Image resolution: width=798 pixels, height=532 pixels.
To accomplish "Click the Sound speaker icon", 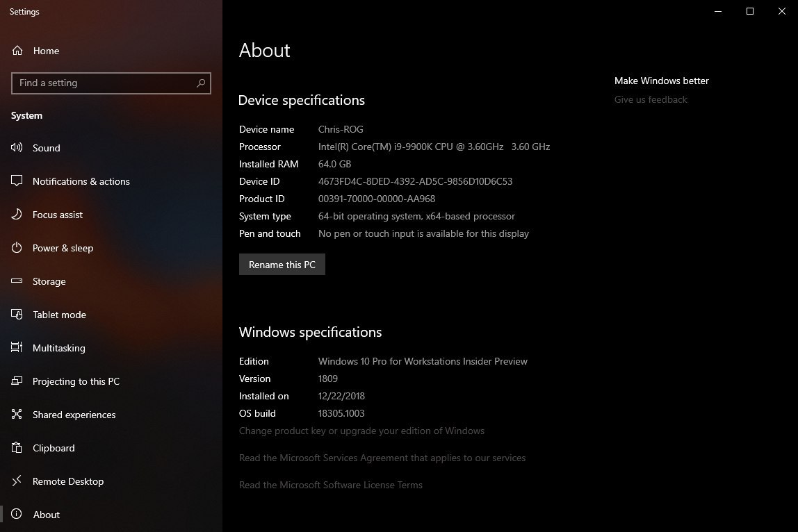I will 17,148.
